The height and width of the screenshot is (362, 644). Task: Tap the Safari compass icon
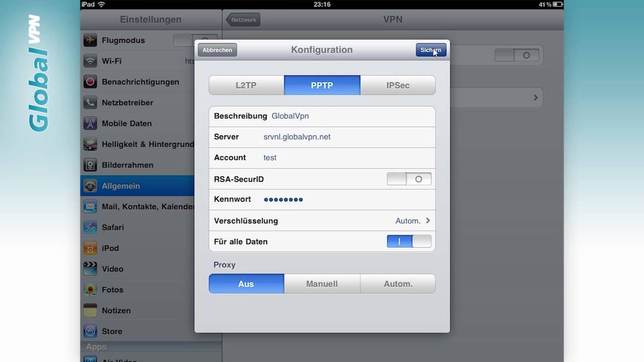click(91, 227)
